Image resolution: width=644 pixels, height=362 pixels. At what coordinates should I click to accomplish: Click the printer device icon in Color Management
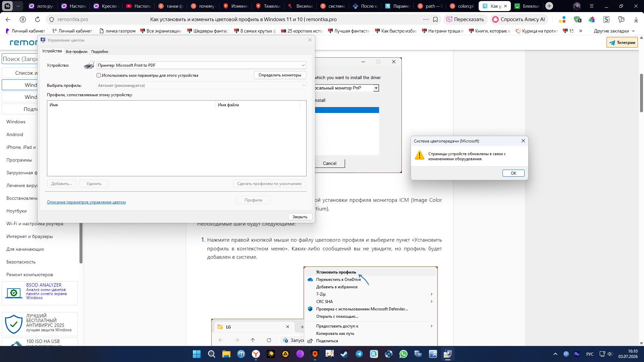click(x=89, y=65)
